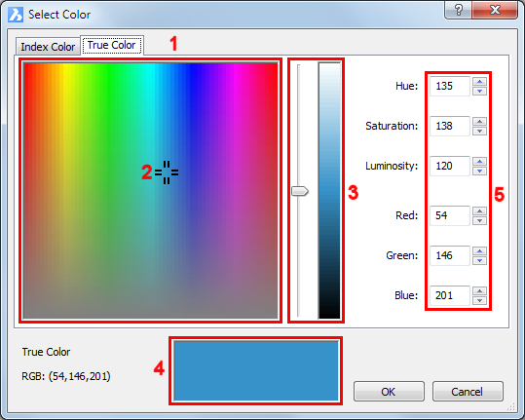The height and width of the screenshot is (420, 525).
Task: Increase the Hue value with up arrow
Action: 479,82
